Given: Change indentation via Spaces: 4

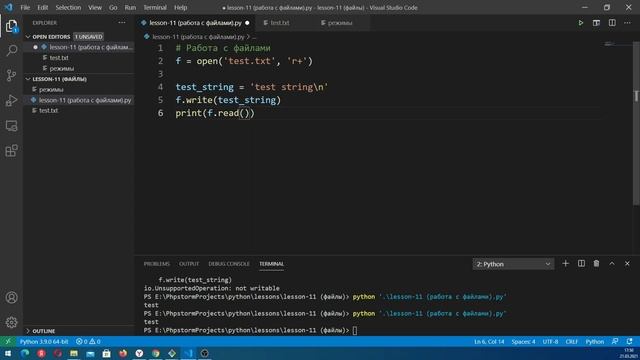Looking at the screenshot, I should (x=523, y=341).
